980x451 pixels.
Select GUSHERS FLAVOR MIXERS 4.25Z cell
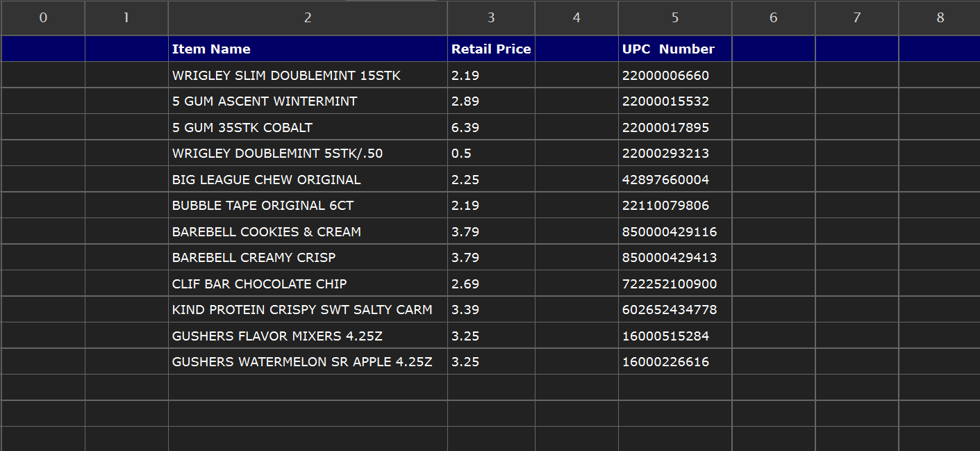click(308, 336)
